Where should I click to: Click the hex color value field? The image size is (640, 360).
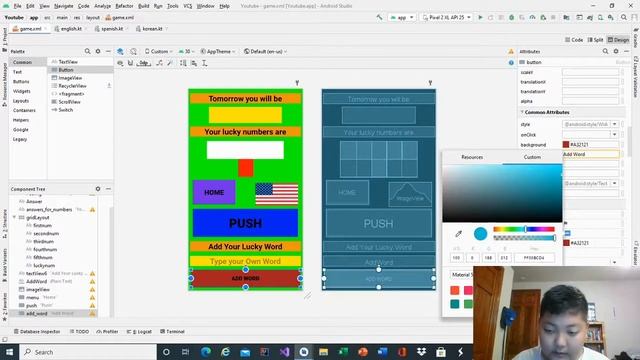click(x=534, y=258)
